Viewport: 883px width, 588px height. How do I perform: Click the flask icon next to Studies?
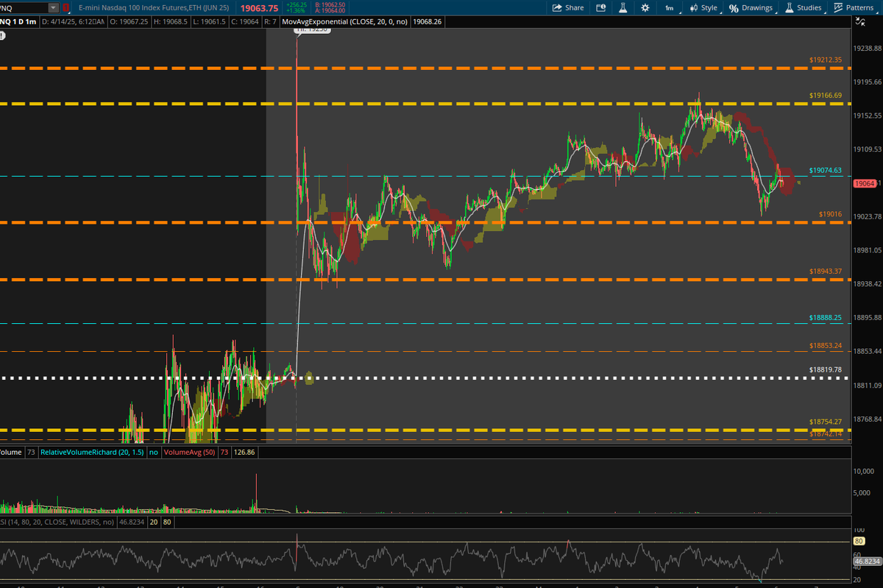789,7
